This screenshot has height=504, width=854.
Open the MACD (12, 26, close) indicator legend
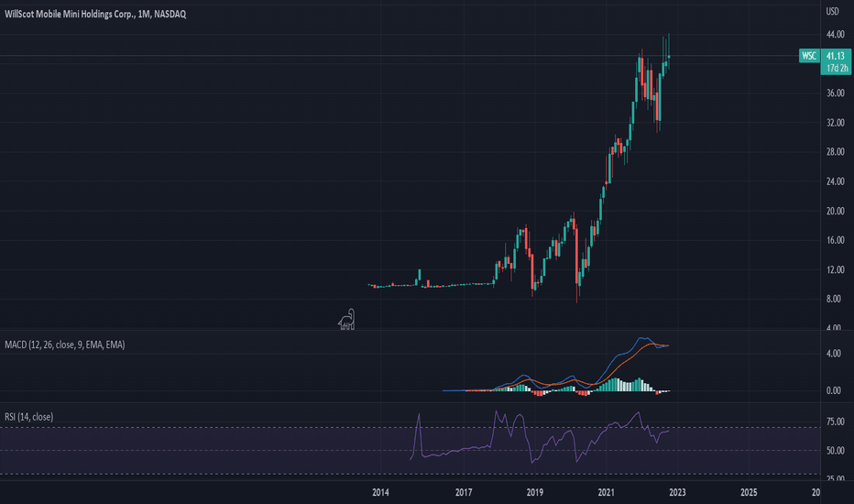(x=65, y=345)
